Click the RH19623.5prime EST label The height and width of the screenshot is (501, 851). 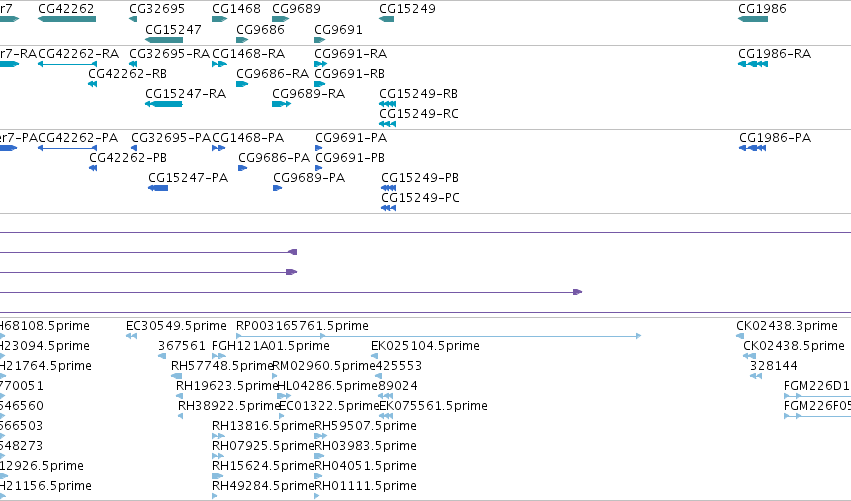227,386
